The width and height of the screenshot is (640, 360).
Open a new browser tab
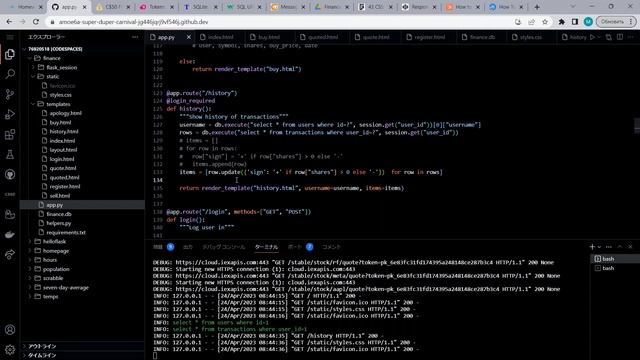(537, 7)
